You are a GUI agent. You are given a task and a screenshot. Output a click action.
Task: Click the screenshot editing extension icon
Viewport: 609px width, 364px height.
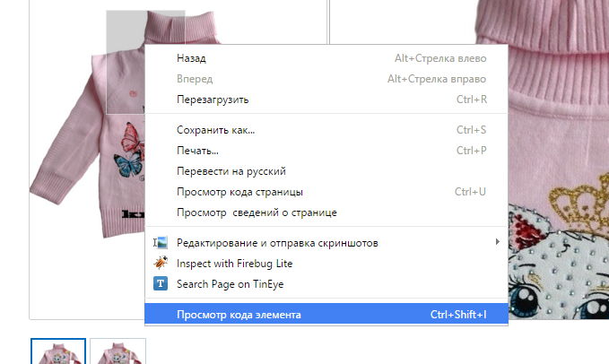(x=161, y=243)
